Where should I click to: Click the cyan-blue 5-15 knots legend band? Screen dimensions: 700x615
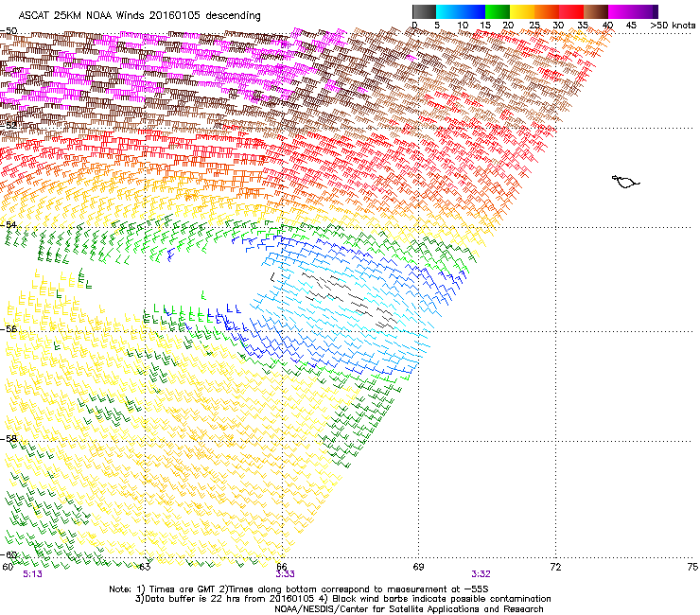point(461,11)
